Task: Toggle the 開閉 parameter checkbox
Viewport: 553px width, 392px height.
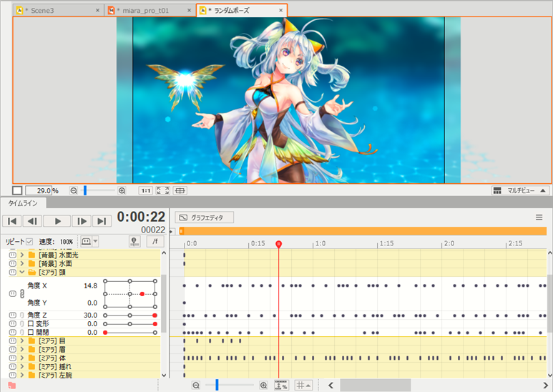Action: click(31, 333)
